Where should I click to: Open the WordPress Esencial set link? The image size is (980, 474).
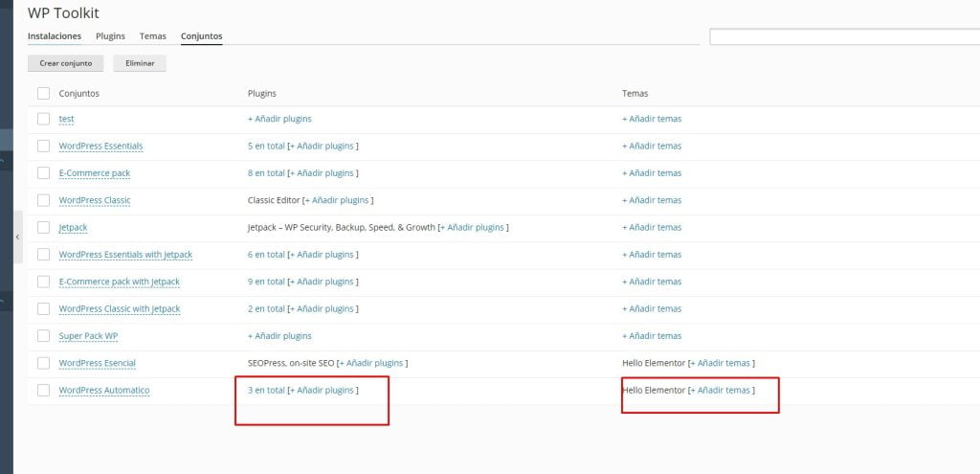97,363
